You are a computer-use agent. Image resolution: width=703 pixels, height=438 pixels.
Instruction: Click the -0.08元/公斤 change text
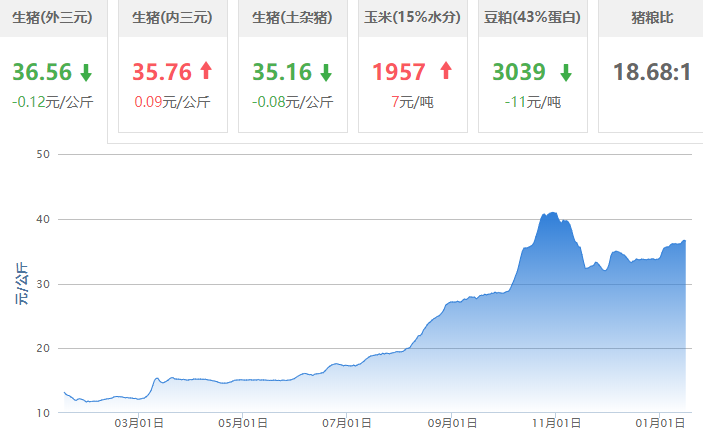click(293, 102)
